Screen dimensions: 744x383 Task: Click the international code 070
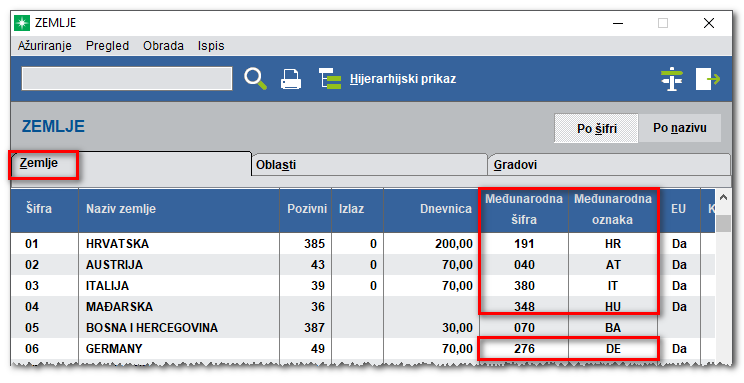coord(524,328)
